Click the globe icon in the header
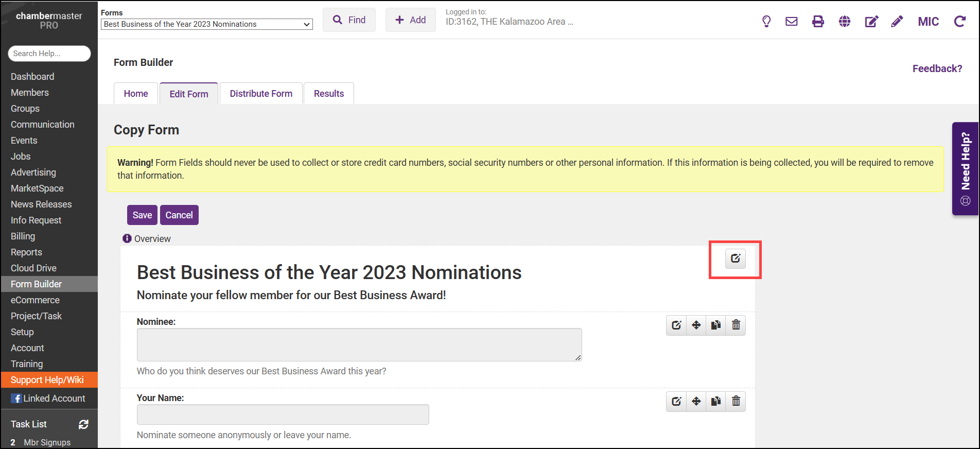Viewport: 980px width, 449px height. click(x=845, y=21)
